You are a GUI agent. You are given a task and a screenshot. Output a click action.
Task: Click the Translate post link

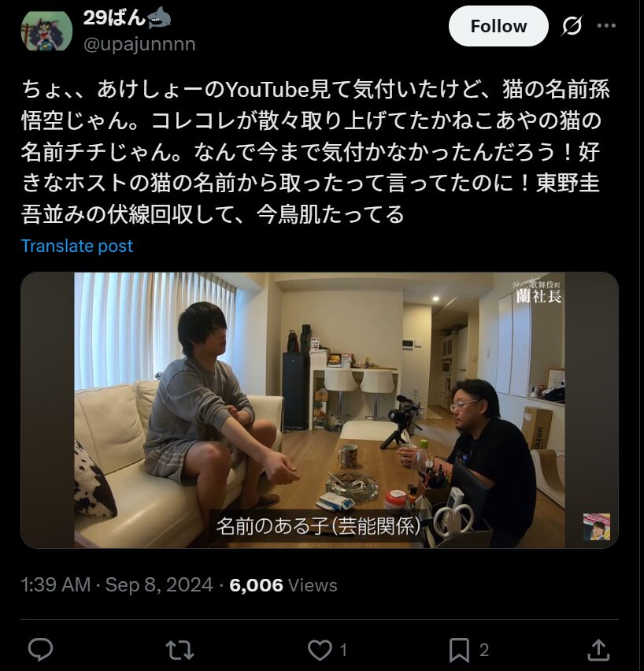tap(77, 246)
